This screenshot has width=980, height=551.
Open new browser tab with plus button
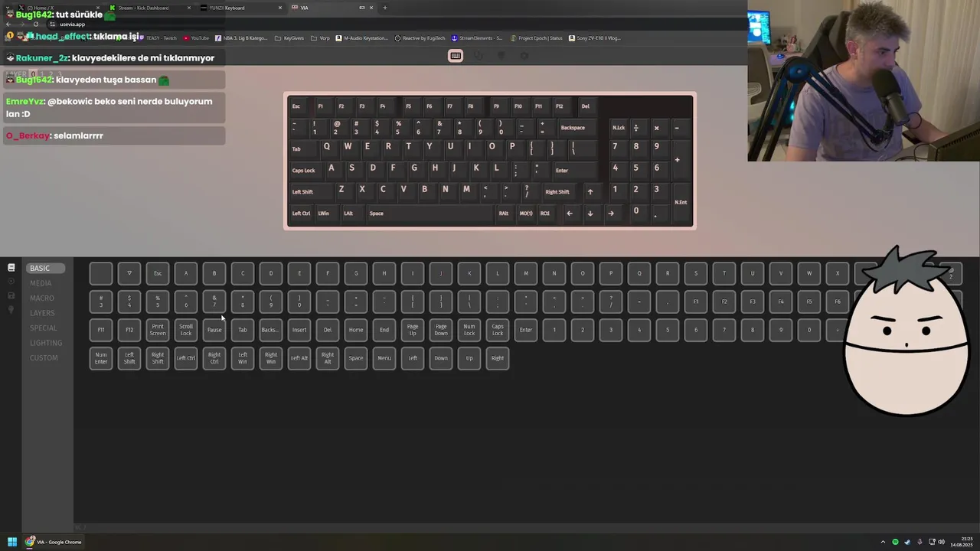coord(384,8)
